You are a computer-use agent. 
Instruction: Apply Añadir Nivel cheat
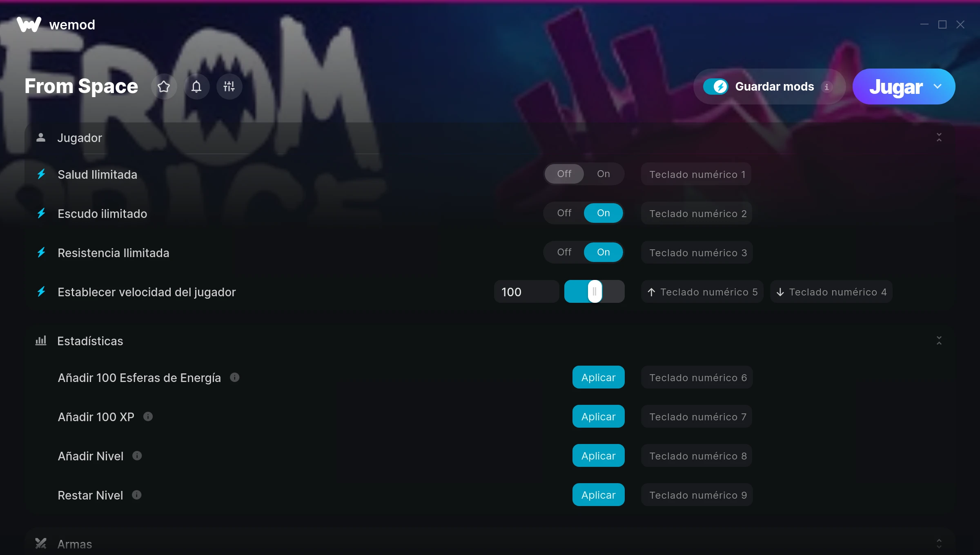click(x=599, y=456)
